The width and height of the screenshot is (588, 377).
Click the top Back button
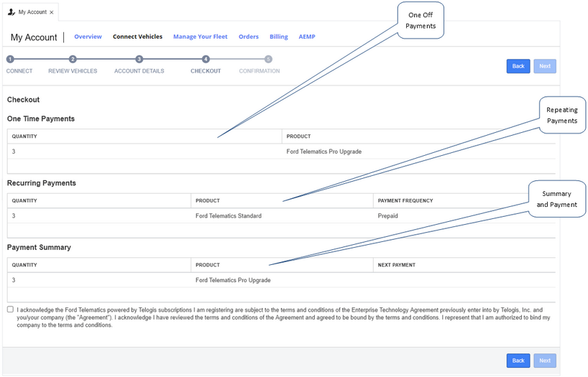tap(518, 66)
